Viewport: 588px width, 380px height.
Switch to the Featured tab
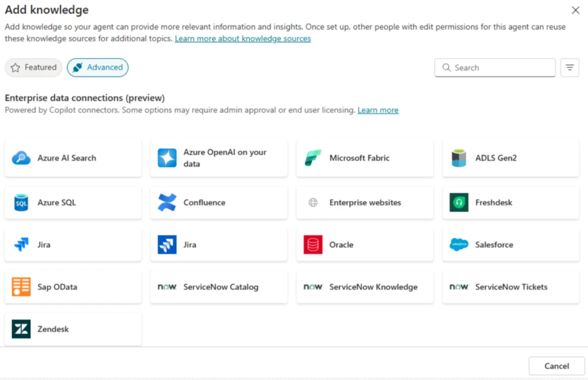(33, 68)
